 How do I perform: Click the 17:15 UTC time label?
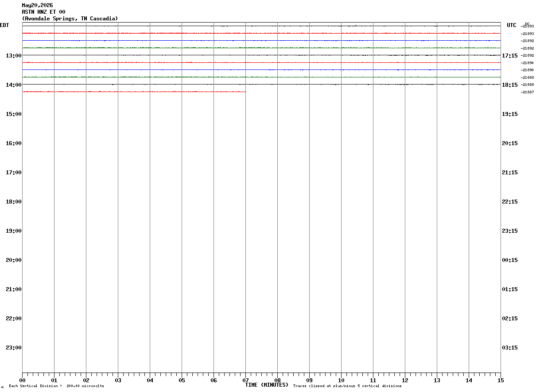[510, 55]
